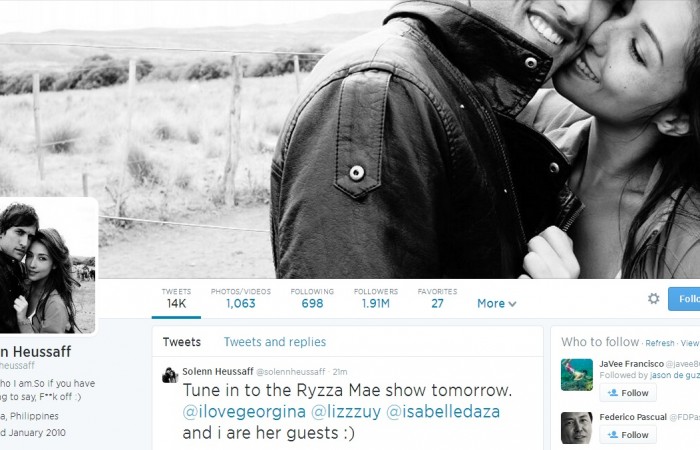
Task: View the Following list of 698
Action: pyautogui.click(x=312, y=298)
